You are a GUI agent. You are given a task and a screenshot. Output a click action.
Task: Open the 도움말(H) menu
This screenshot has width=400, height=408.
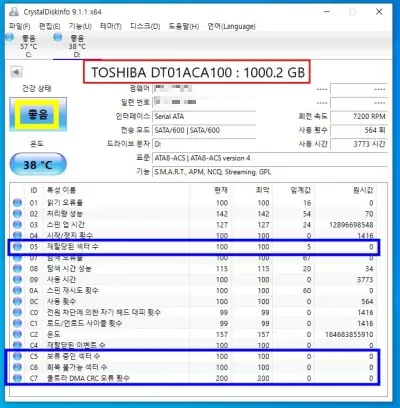click(184, 26)
